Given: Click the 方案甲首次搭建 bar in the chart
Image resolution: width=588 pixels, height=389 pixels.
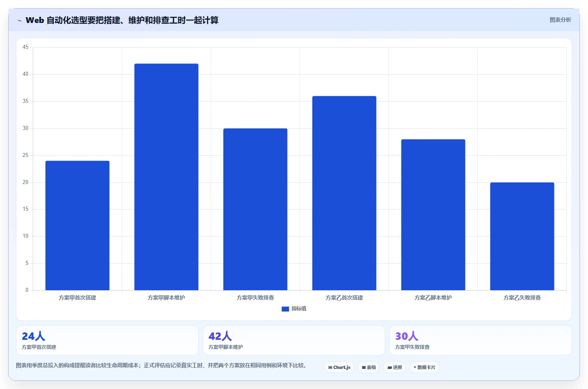Looking at the screenshot, I should (77, 225).
